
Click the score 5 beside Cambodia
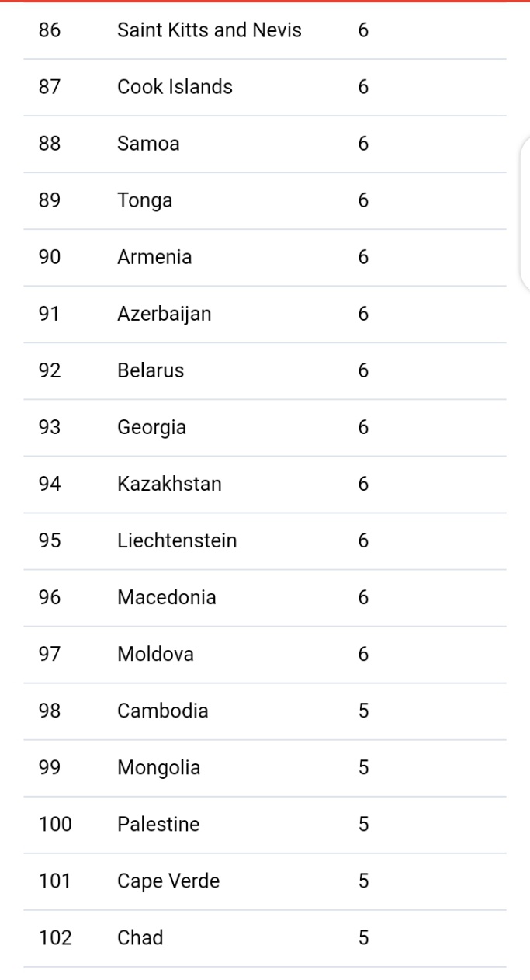point(363,711)
